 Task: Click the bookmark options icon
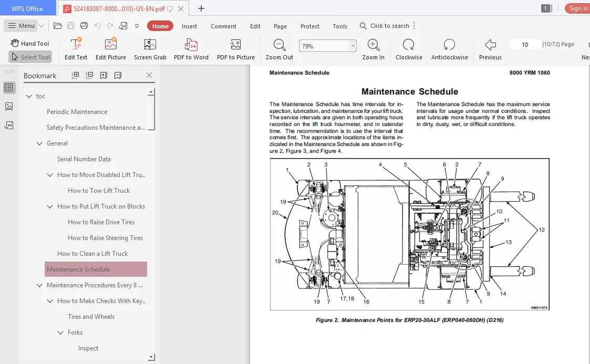[x=118, y=75]
